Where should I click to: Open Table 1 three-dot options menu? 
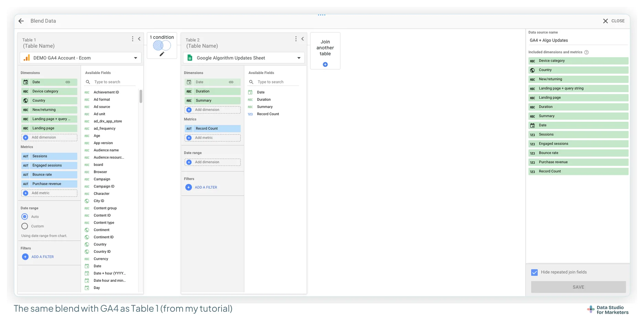point(132,39)
